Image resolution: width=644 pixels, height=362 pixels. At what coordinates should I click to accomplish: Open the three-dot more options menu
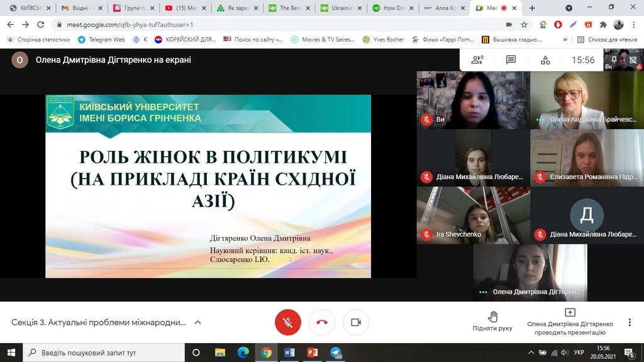point(630,322)
